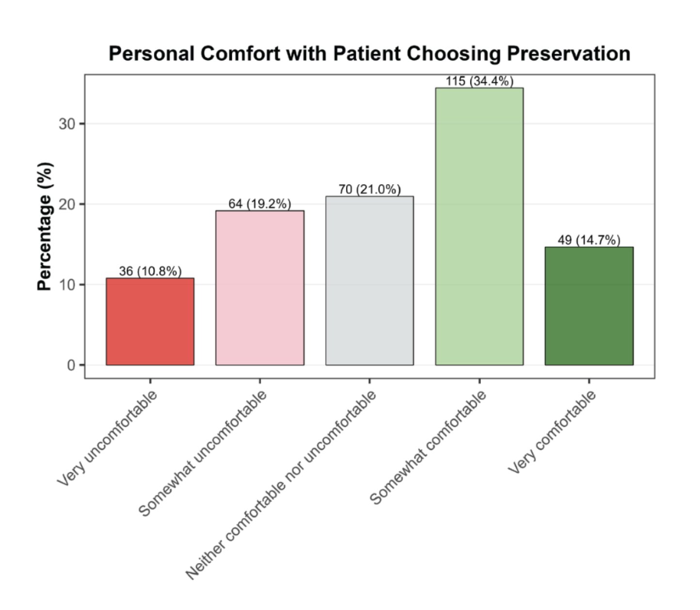Viewport: 700px width, 610px height.
Task: Click the 20 tick on y-axis
Action: tap(67, 204)
